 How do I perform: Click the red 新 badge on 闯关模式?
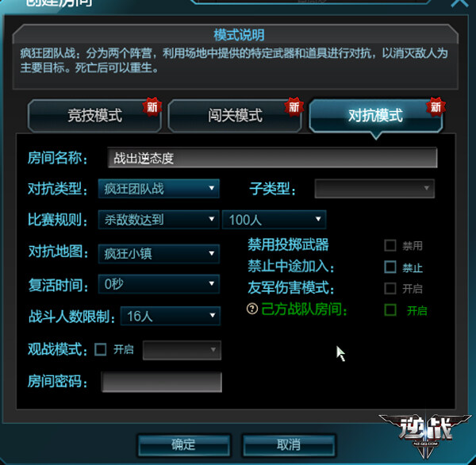tap(294, 106)
